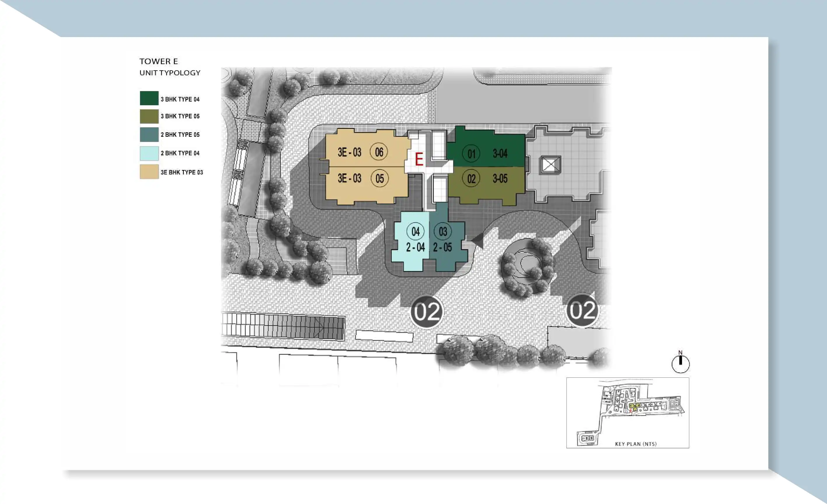This screenshot has width=827, height=504.
Task: Click the left dark 02 circle marker
Action: (426, 312)
